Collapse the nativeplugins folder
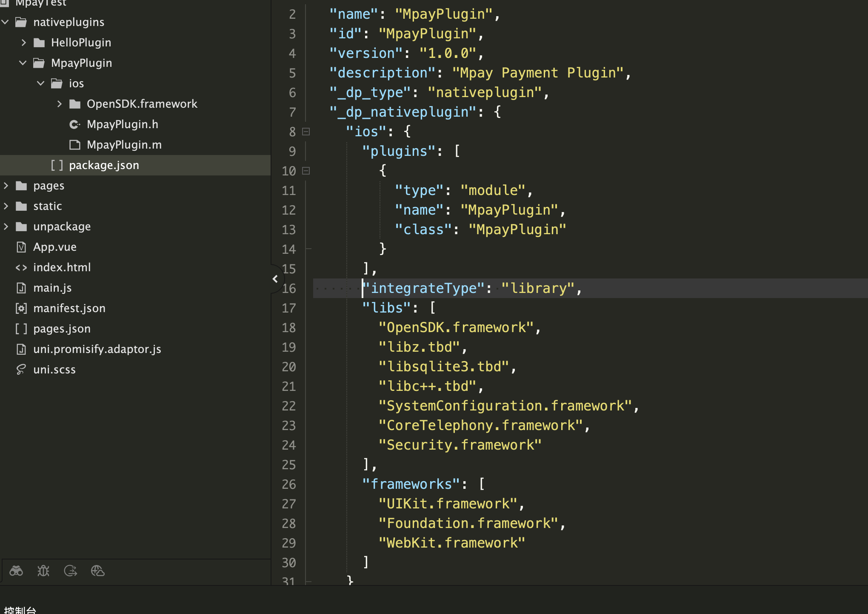The image size is (868, 614). (x=6, y=22)
